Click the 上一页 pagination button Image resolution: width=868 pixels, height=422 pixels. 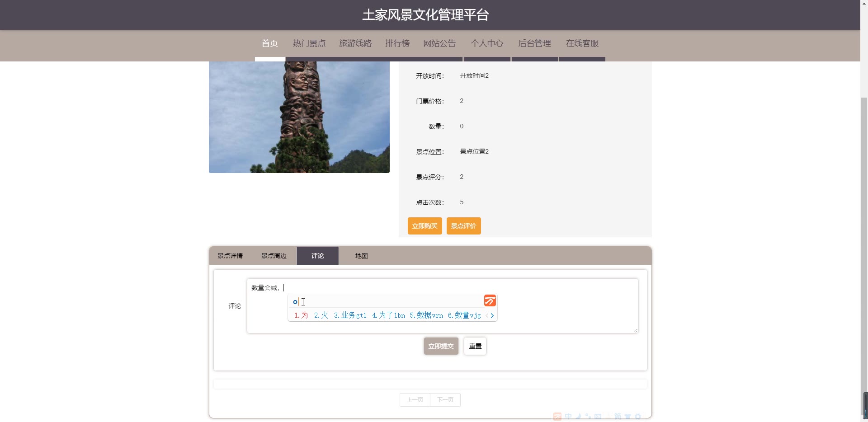tap(415, 400)
